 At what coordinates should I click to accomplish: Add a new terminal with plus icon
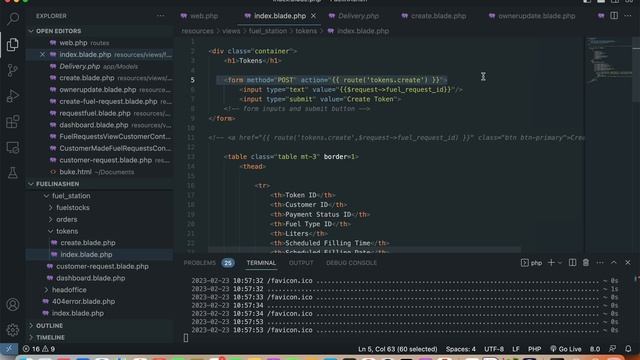[551, 263]
